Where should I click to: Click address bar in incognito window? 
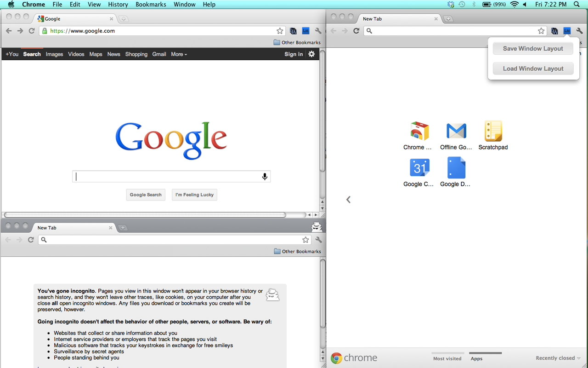175,240
